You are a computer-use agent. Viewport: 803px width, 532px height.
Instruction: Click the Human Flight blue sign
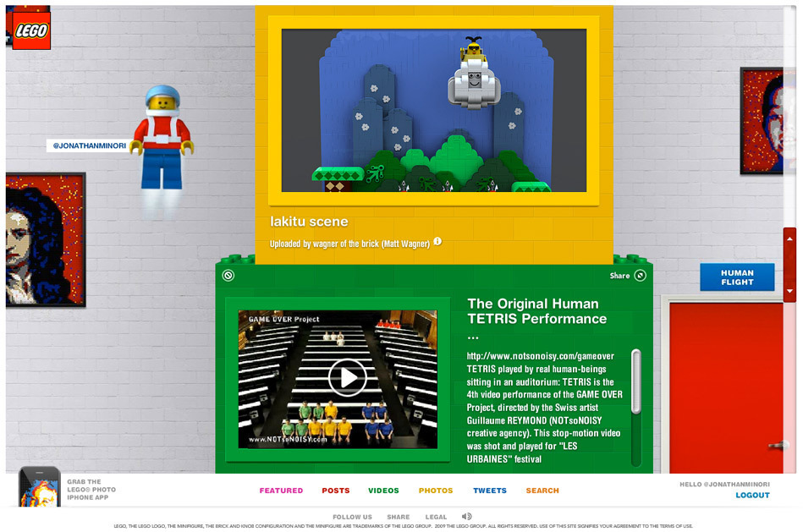pos(738,277)
